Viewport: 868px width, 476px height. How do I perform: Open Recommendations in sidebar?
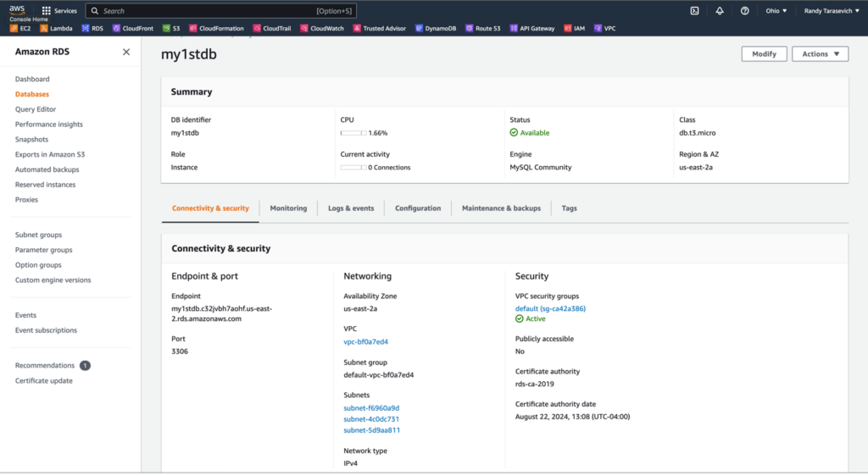click(x=44, y=365)
